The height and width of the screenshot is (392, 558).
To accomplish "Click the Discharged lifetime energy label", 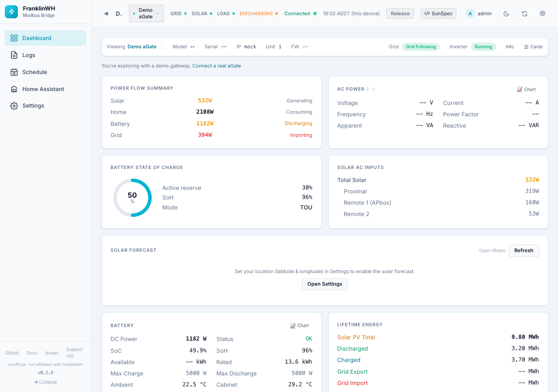I will click(352, 348).
